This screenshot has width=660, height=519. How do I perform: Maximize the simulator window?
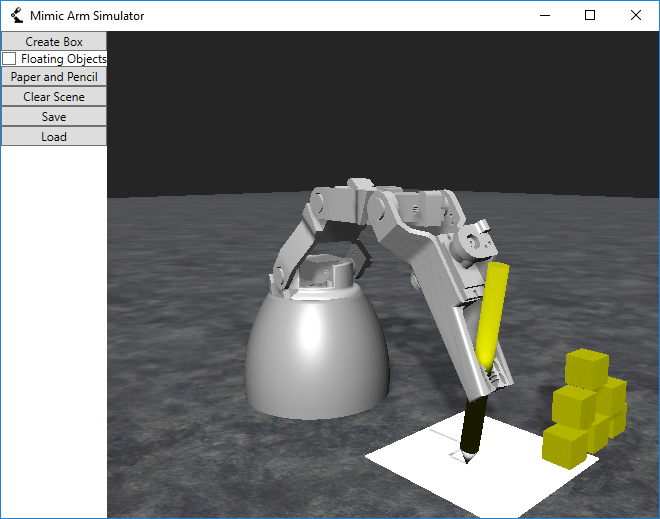[x=590, y=16]
